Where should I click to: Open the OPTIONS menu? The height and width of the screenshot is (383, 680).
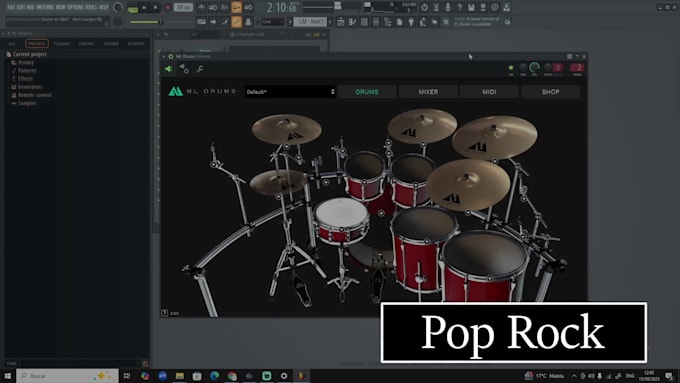[x=75, y=7]
